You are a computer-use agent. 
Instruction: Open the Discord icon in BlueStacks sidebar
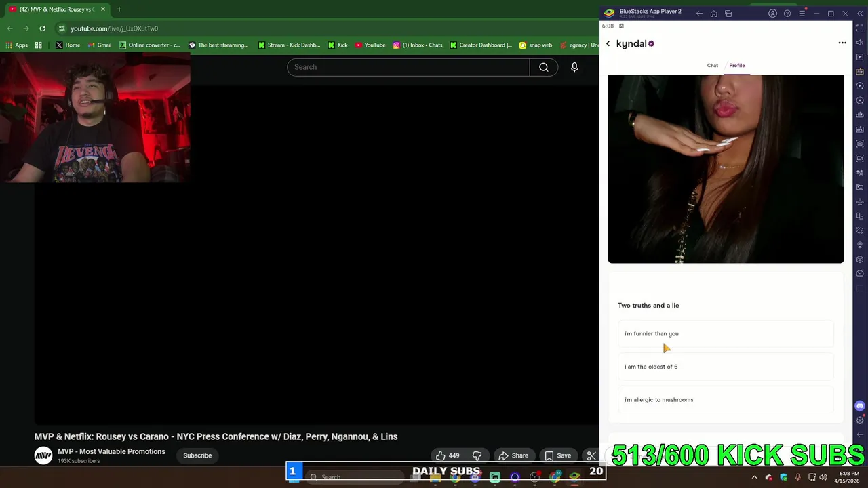(x=860, y=406)
